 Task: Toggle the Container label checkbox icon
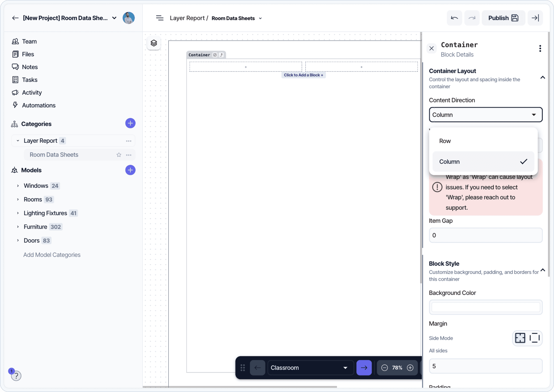click(x=215, y=55)
